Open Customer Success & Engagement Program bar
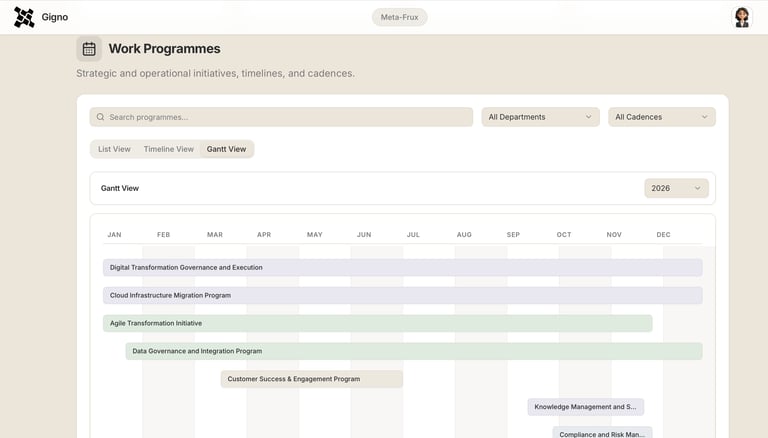The height and width of the screenshot is (438, 768). [x=311, y=379]
